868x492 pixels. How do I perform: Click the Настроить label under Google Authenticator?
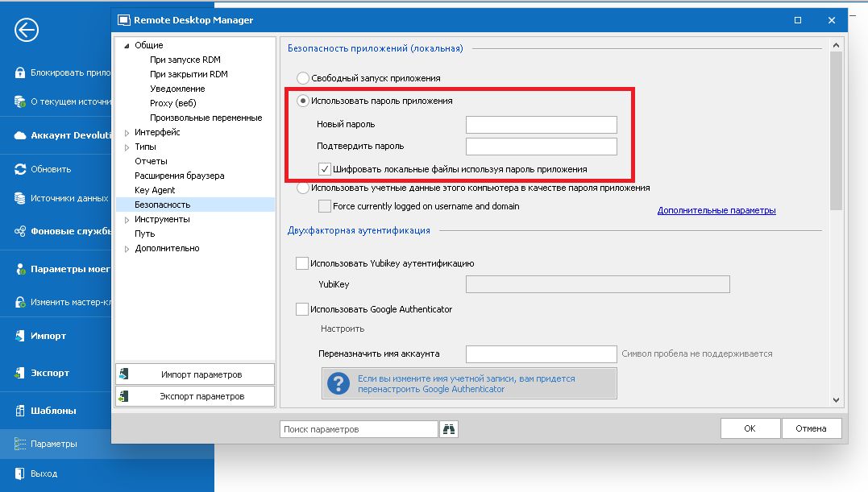pyautogui.click(x=342, y=329)
